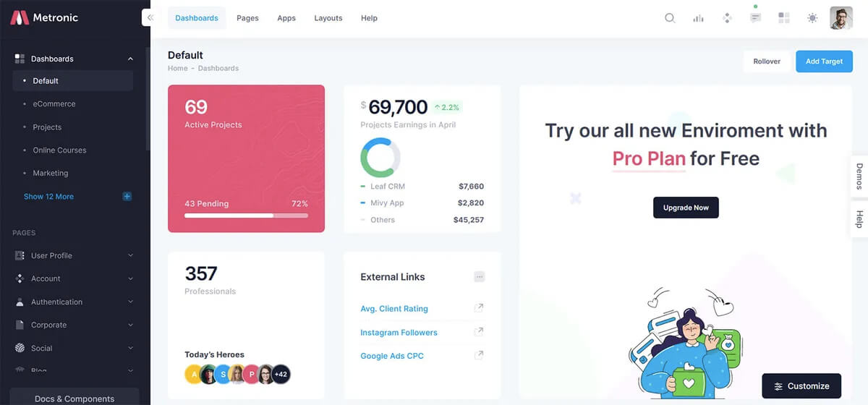868x405 pixels.
Task: Open the Avg. Client Rating external arrow icon
Action: [x=479, y=308]
